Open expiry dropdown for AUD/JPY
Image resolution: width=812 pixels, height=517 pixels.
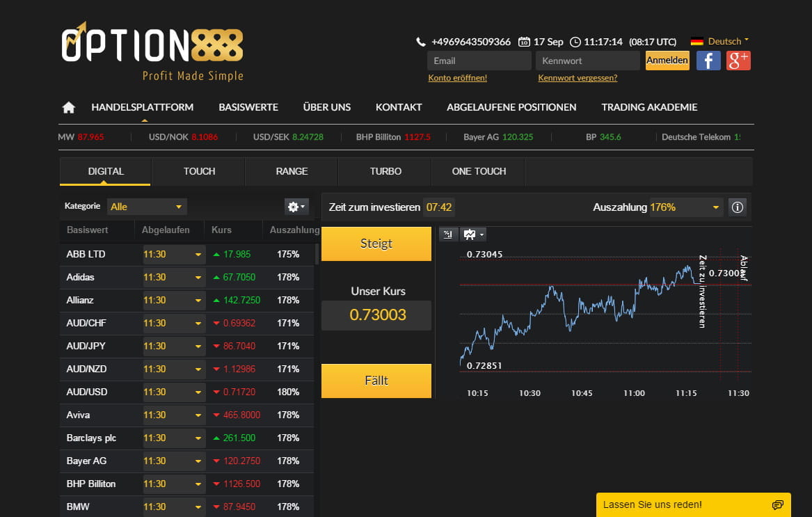[x=174, y=346]
